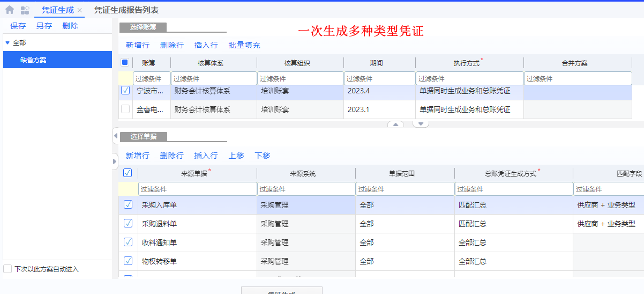Click the 期间 column filter field

coord(379,78)
